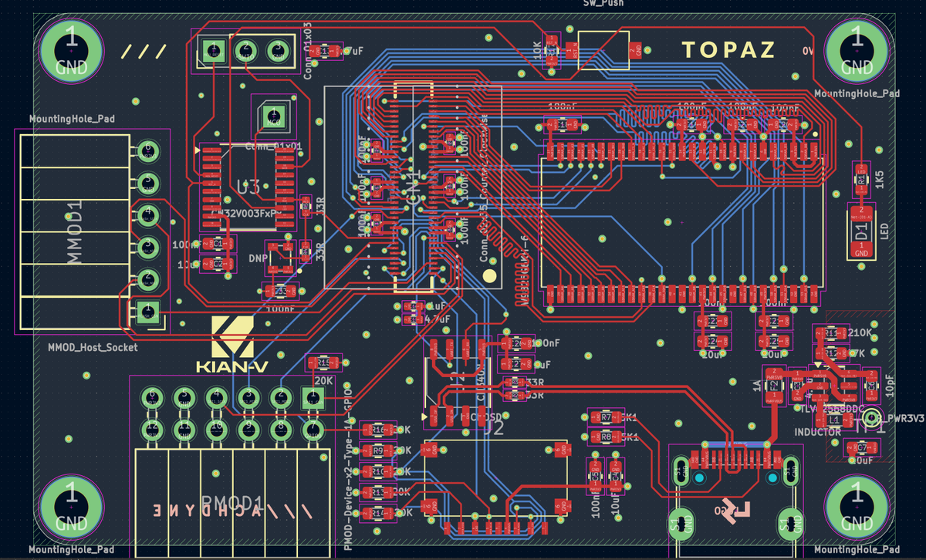Select pad 12 of PMOD1 connector

[x=152, y=430]
